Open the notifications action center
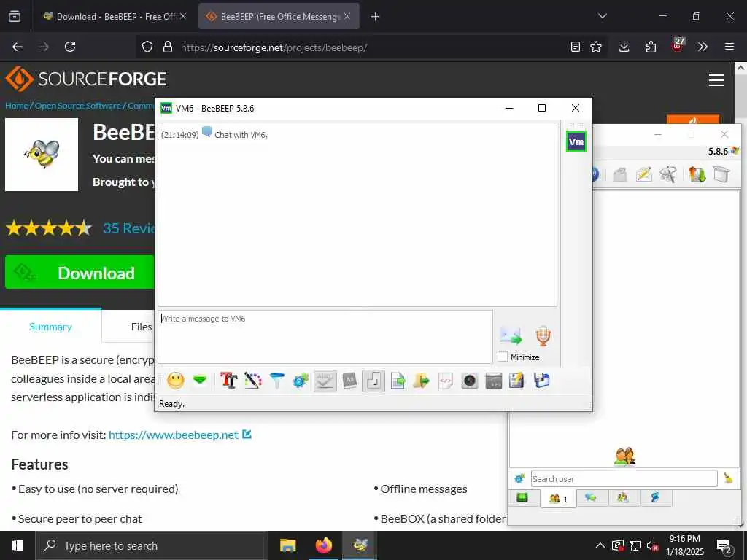This screenshot has height=560, width=747. point(724,545)
